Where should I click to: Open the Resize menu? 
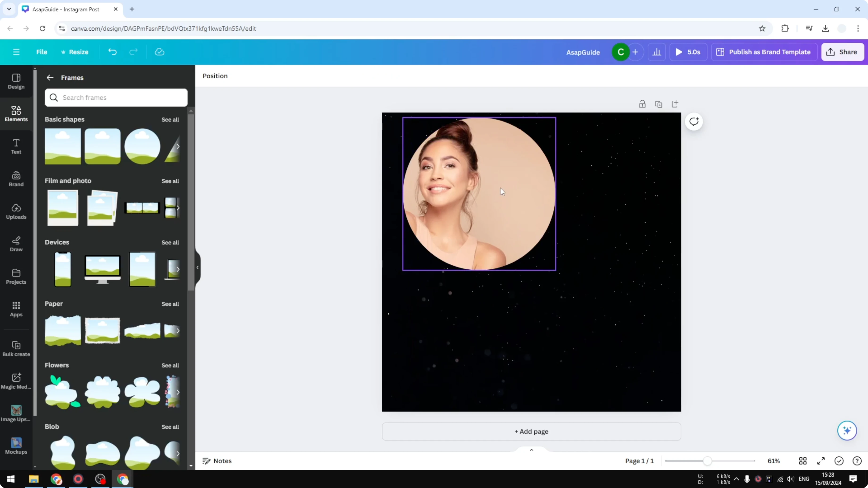pos(75,52)
